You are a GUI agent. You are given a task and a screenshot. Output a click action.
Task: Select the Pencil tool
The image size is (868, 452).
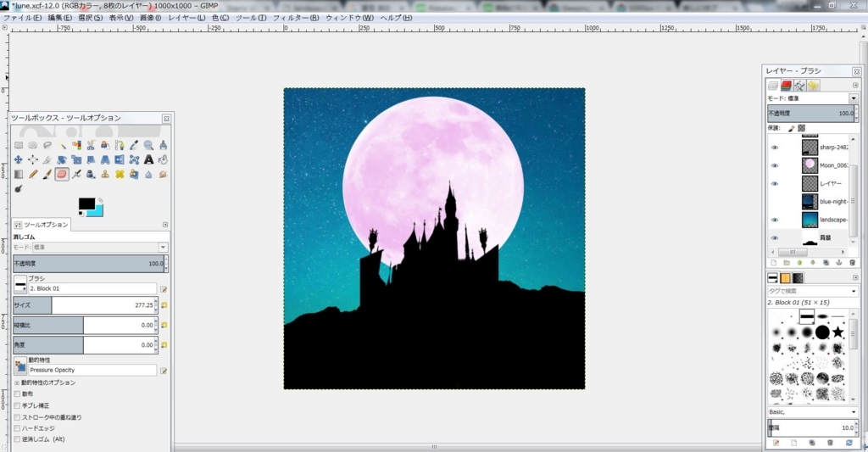pos(33,174)
